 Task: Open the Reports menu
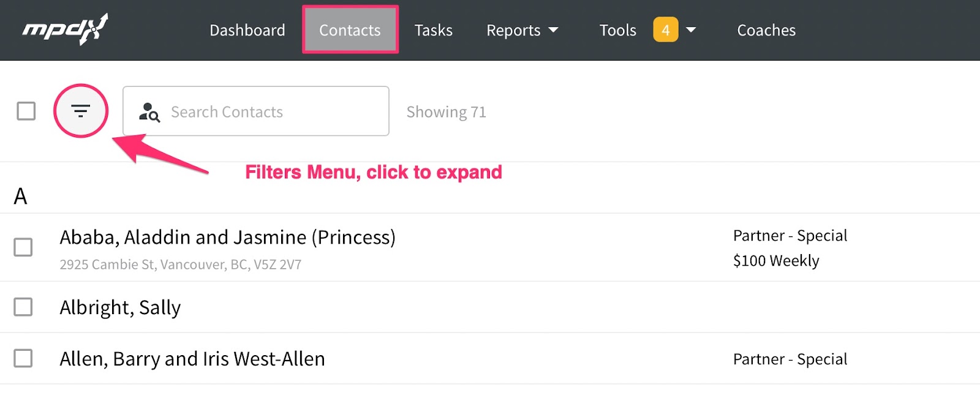(x=513, y=30)
